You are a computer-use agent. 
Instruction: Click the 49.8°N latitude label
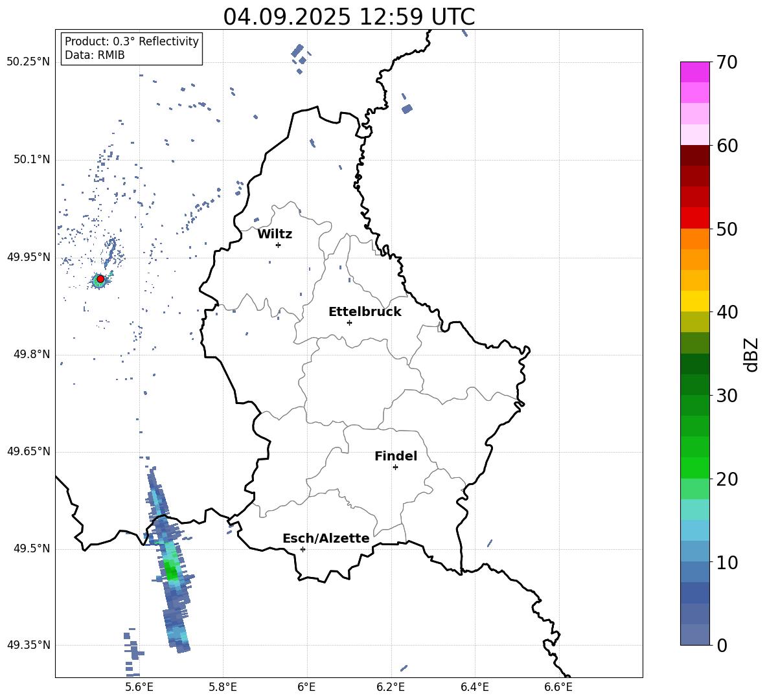coord(31,354)
